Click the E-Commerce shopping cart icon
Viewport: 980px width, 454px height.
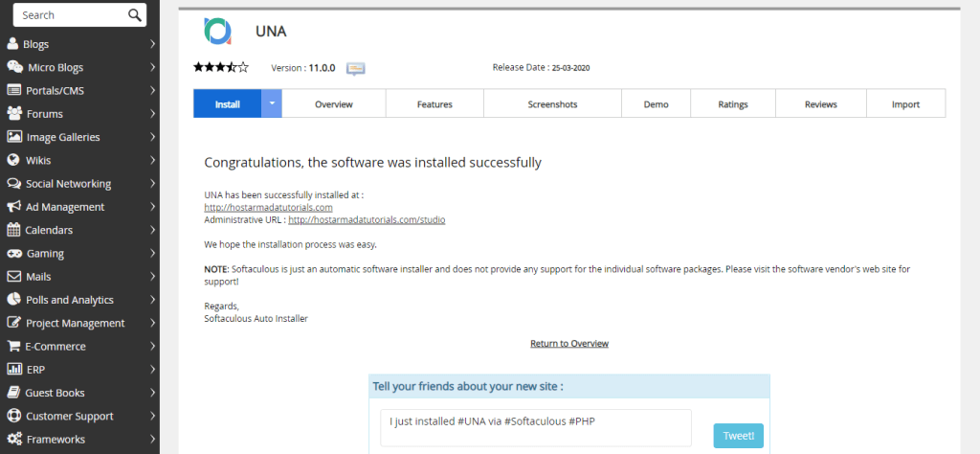click(x=13, y=346)
